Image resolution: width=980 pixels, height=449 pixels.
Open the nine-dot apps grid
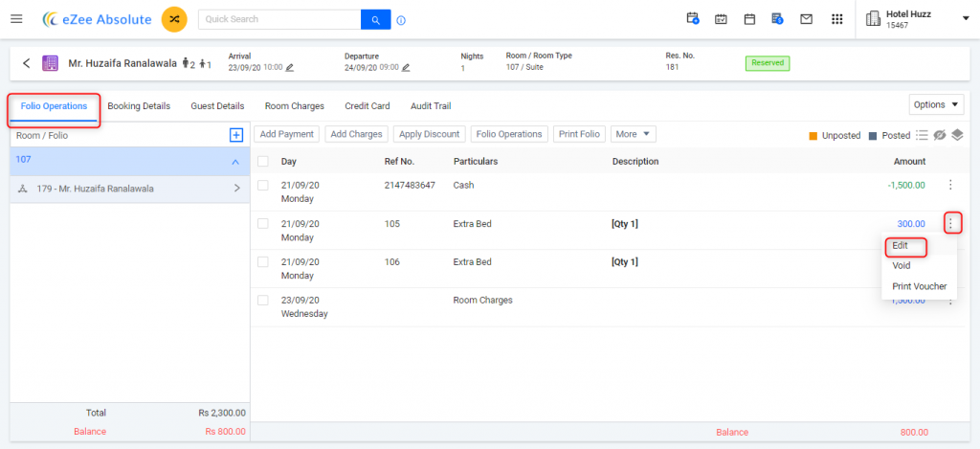[x=836, y=19]
